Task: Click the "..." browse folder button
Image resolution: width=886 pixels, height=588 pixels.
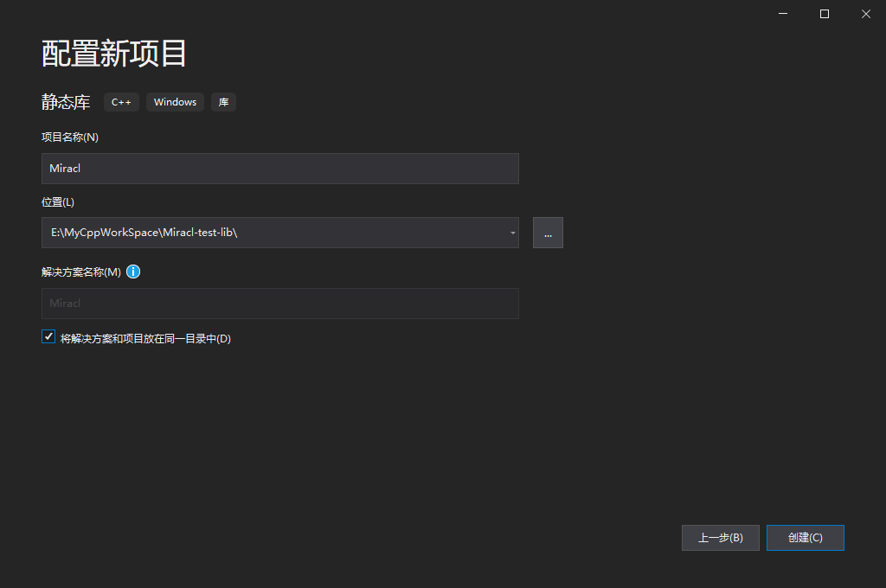Action: [548, 233]
